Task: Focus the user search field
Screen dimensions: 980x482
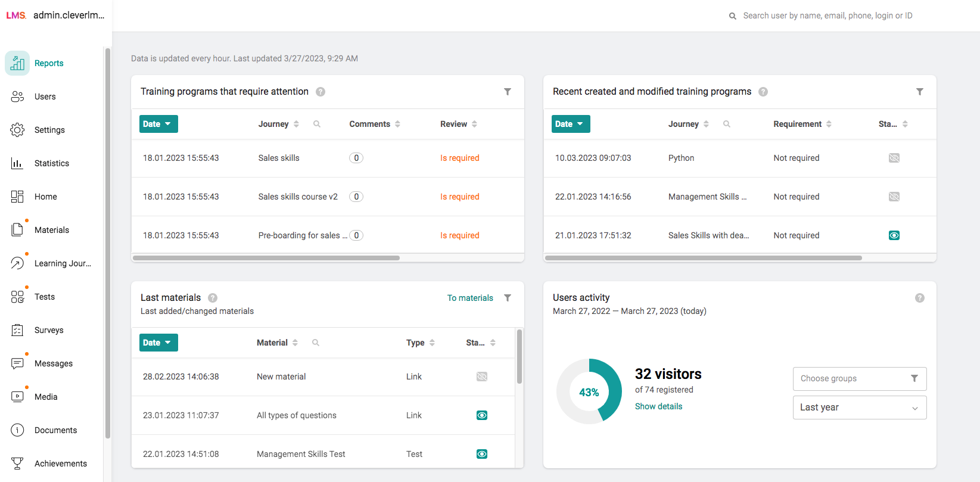Action: [x=827, y=15]
